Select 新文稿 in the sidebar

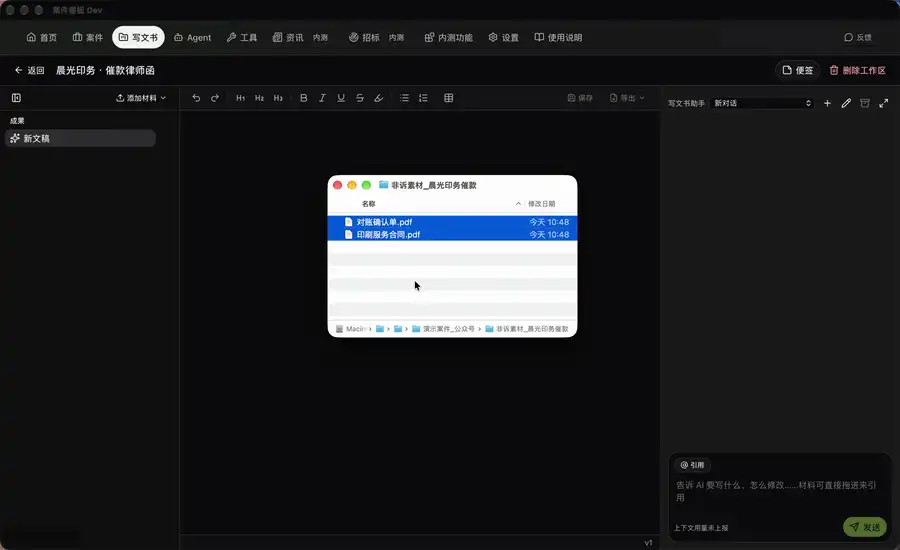[80, 138]
